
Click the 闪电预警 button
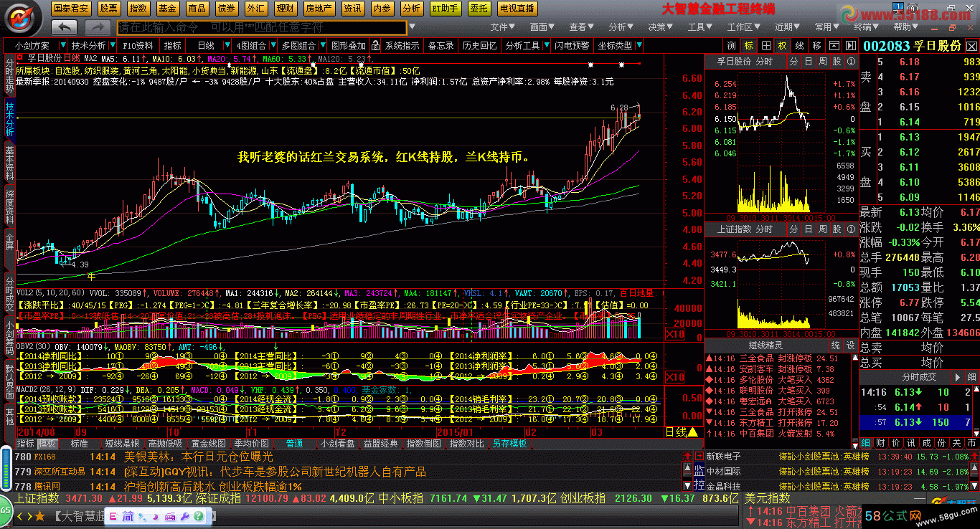pyautogui.click(x=571, y=46)
